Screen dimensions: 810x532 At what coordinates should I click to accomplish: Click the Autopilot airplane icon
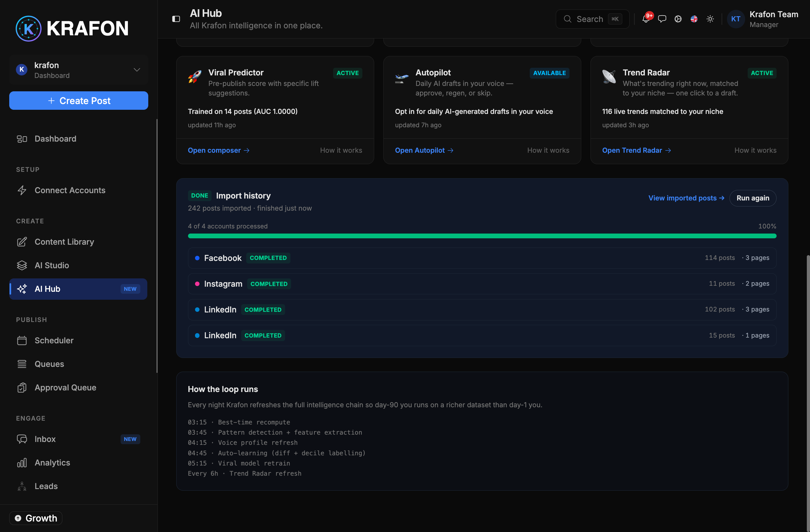coord(402,78)
